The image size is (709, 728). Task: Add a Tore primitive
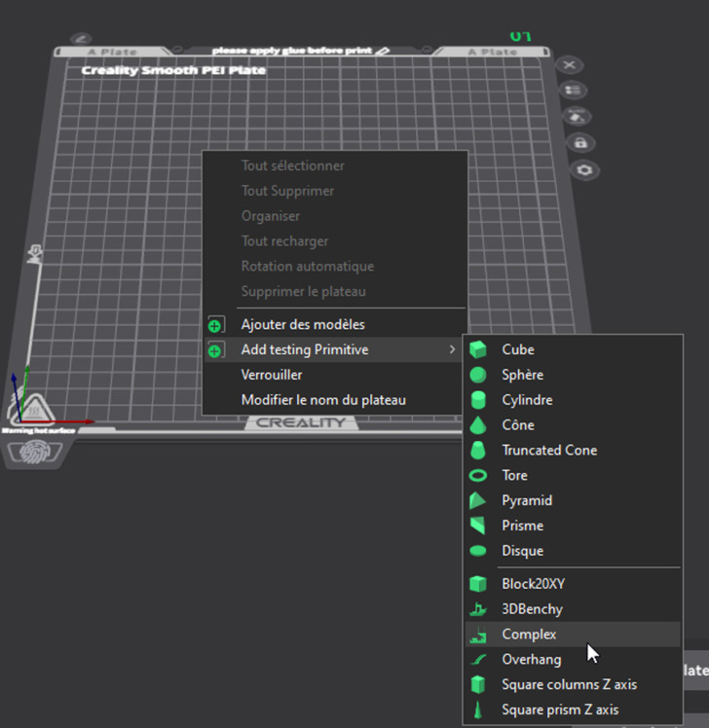click(573, 475)
